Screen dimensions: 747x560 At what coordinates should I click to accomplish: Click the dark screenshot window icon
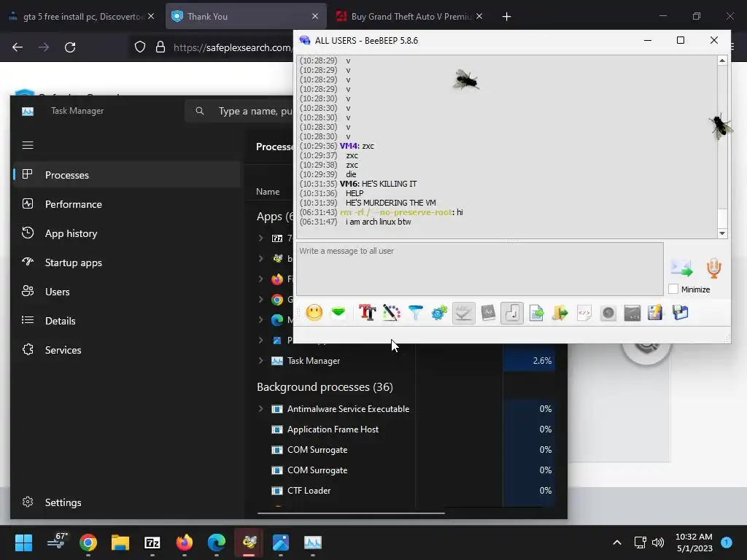tap(632, 313)
